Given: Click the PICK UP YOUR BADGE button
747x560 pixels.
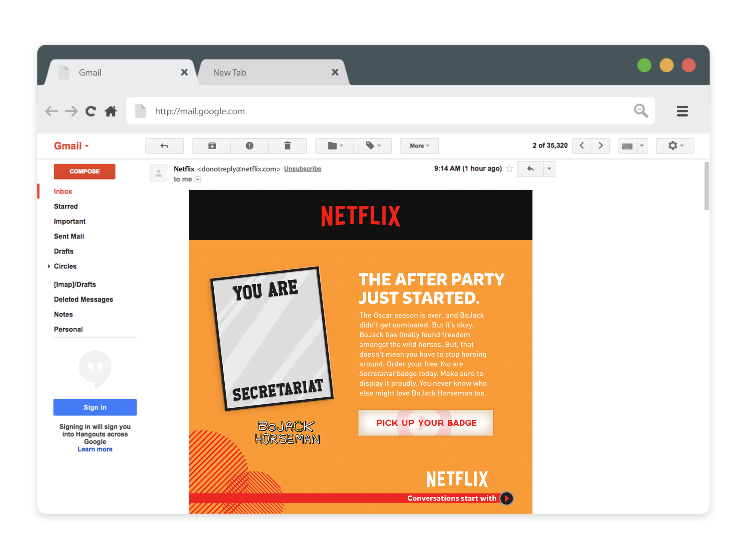Looking at the screenshot, I should (426, 423).
